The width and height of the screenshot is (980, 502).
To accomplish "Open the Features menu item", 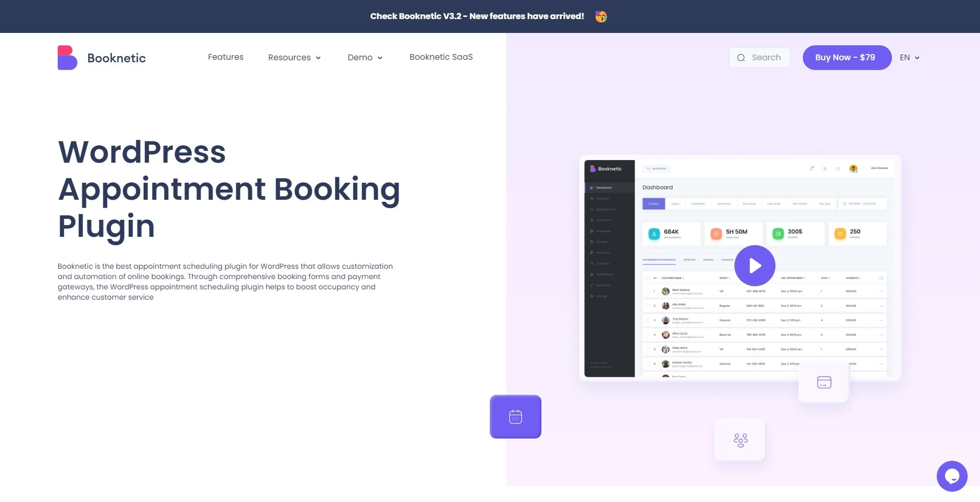I will tap(226, 57).
